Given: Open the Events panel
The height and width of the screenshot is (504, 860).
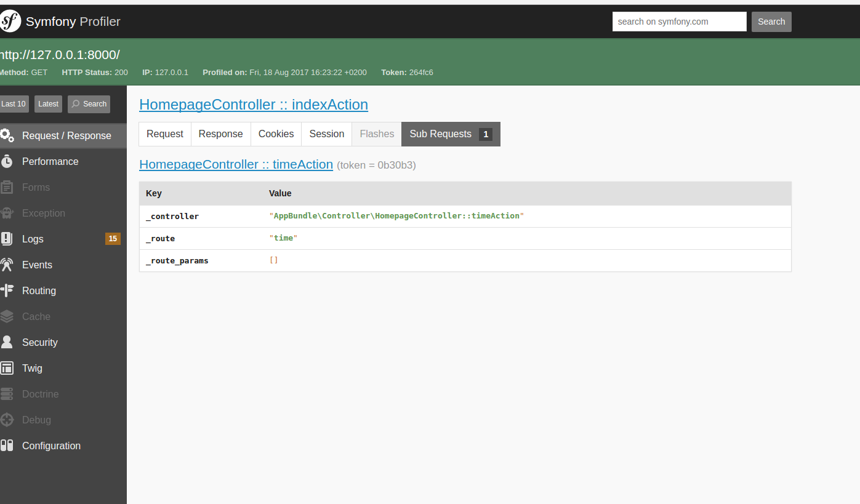Looking at the screenshot, I should click(63, 265).
